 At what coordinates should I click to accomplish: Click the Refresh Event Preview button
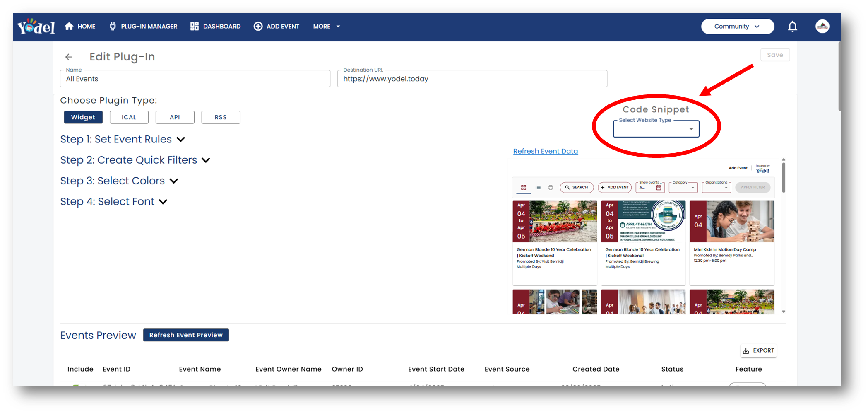(186, 335)
